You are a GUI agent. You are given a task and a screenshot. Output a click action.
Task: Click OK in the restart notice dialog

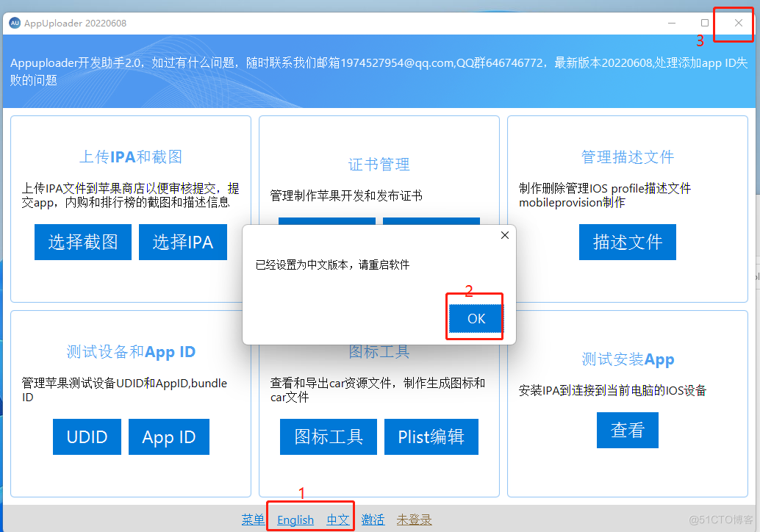pos(476,318)
